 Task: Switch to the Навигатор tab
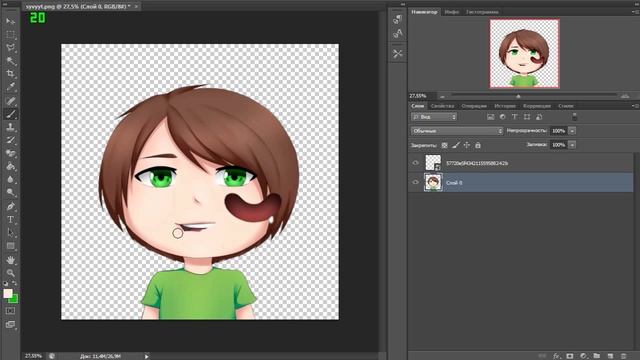point(424,12)
